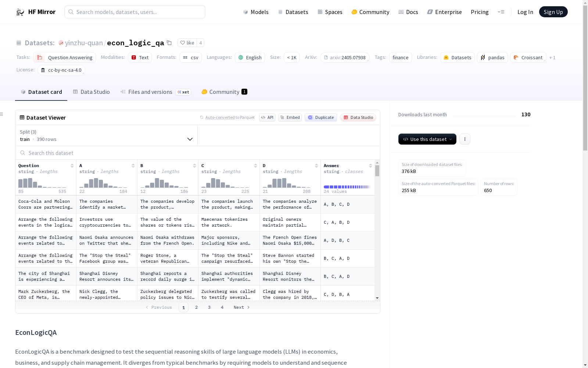Go to page 2 of the dataset
This screenshot has height=368, width=588.
coord(197,307)
